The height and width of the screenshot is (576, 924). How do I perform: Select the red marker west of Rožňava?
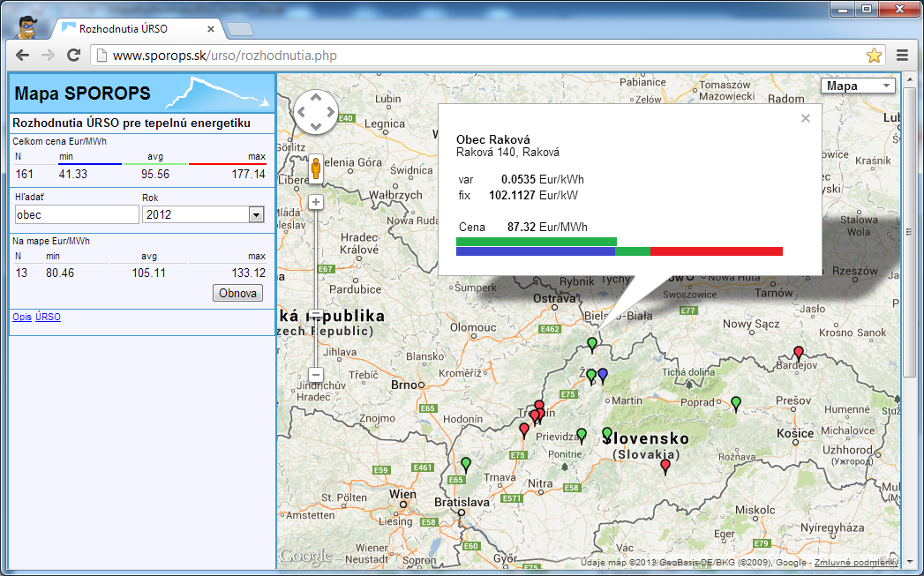click(665, 467)
